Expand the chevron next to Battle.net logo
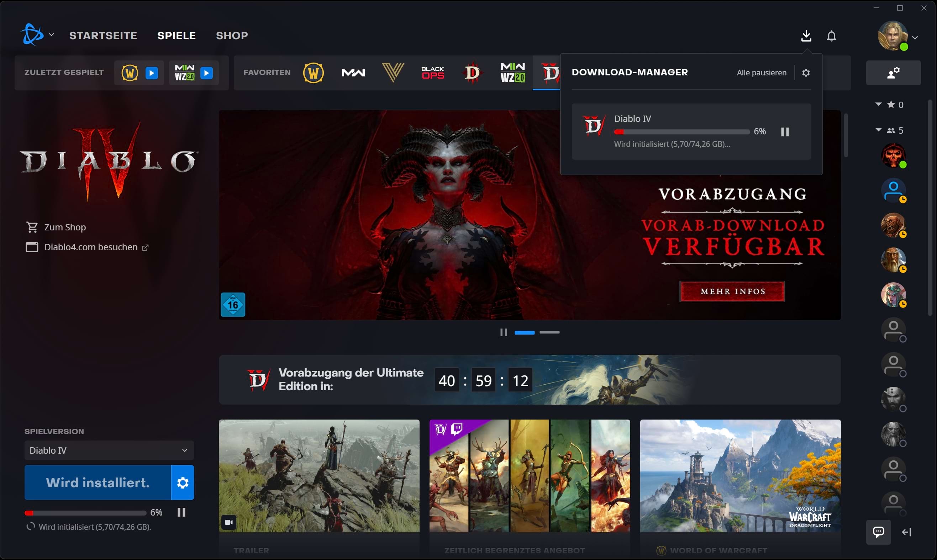Viewport: 937px width, 560px height. point(52,35)
